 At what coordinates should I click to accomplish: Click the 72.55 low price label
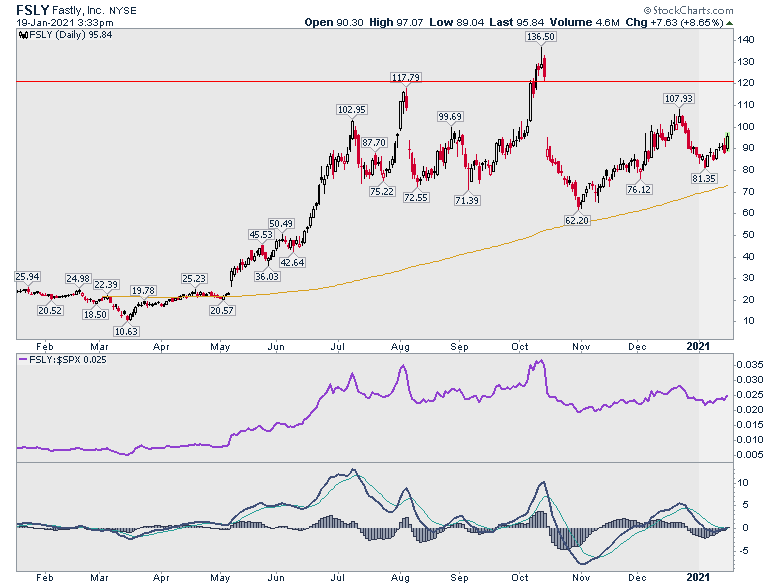(416, 197)
